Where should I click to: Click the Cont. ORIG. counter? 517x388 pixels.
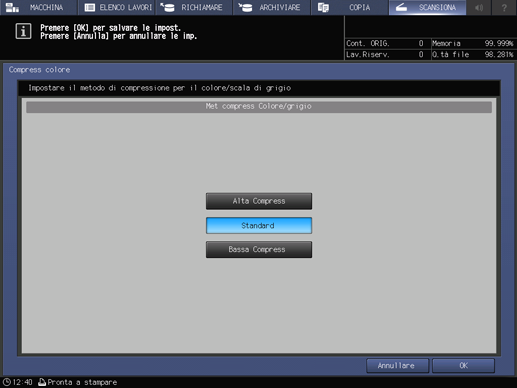[385, 43]
